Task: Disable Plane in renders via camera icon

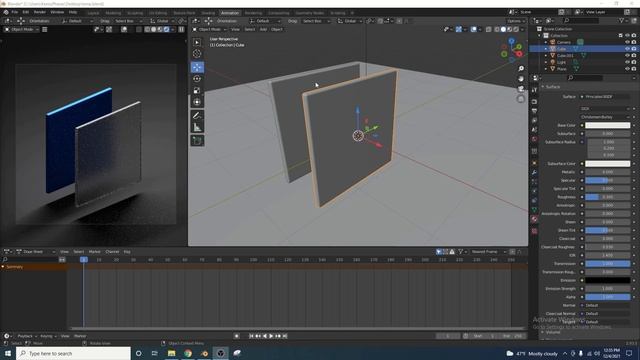Action: click(634, 69)
